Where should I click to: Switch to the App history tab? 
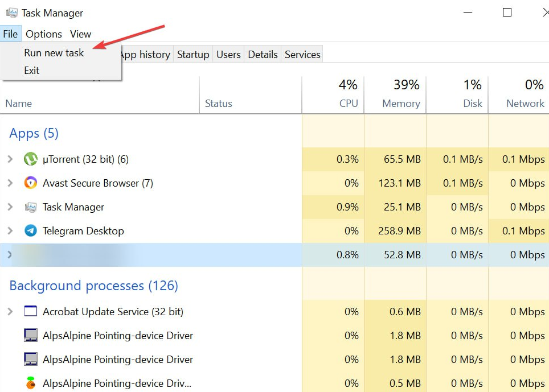(147, 55)
